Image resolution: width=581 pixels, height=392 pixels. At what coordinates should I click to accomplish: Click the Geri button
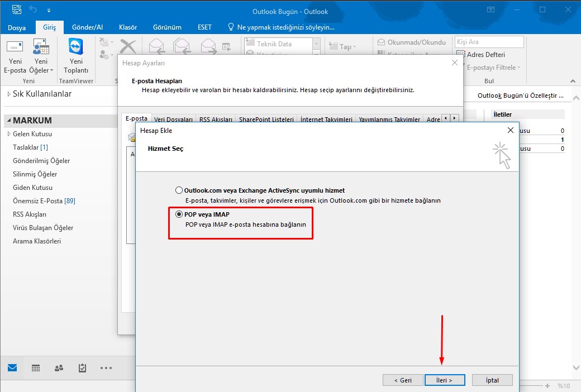tap(403, 380)
